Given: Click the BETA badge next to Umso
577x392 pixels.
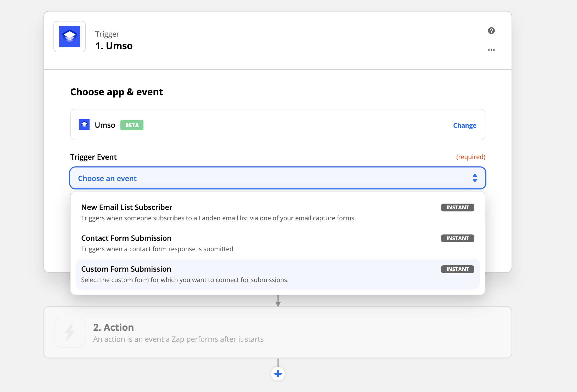Looking at the screenshot, I should pos(132,125).
